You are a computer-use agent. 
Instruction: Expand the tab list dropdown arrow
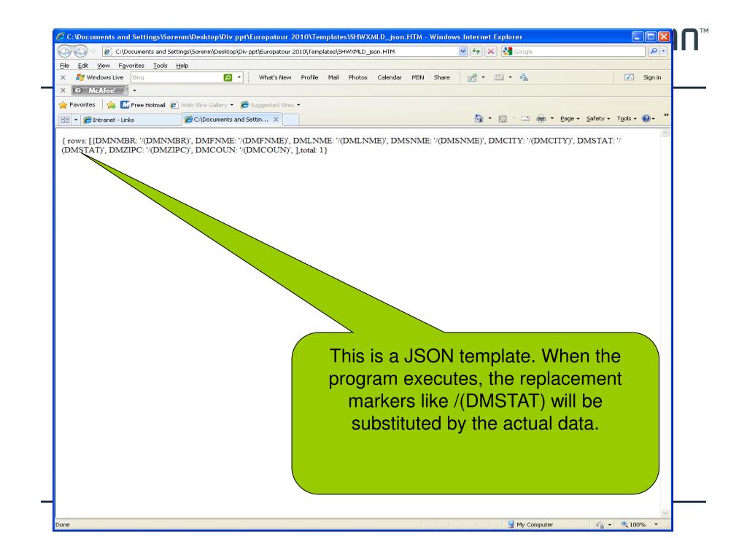[x=76, y=120]
